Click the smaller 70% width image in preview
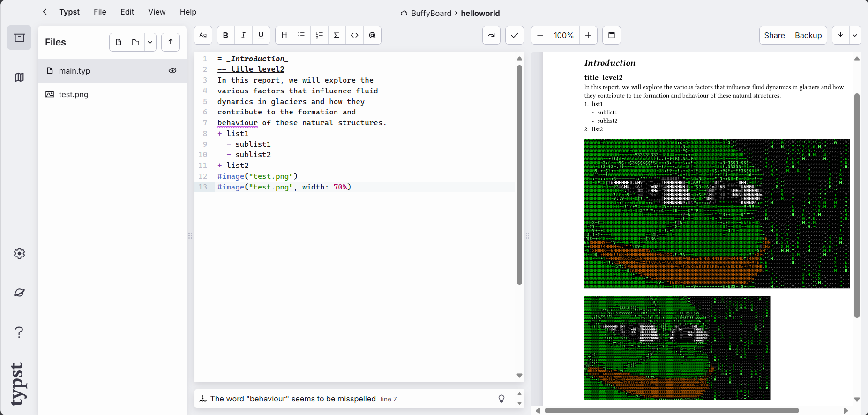The image size is (868, 415). (677, 348)
